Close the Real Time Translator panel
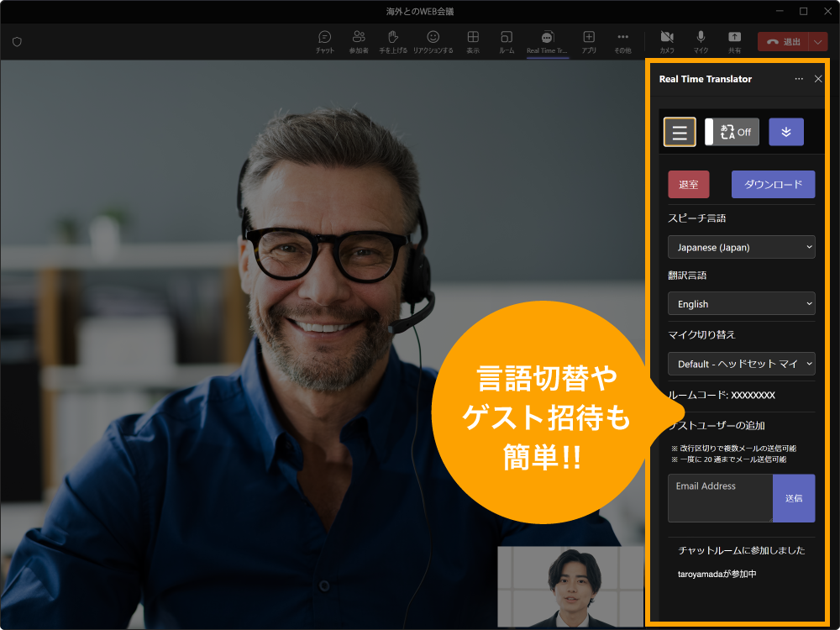The width and height of the screenshot is (840, 630). [818, 79]
